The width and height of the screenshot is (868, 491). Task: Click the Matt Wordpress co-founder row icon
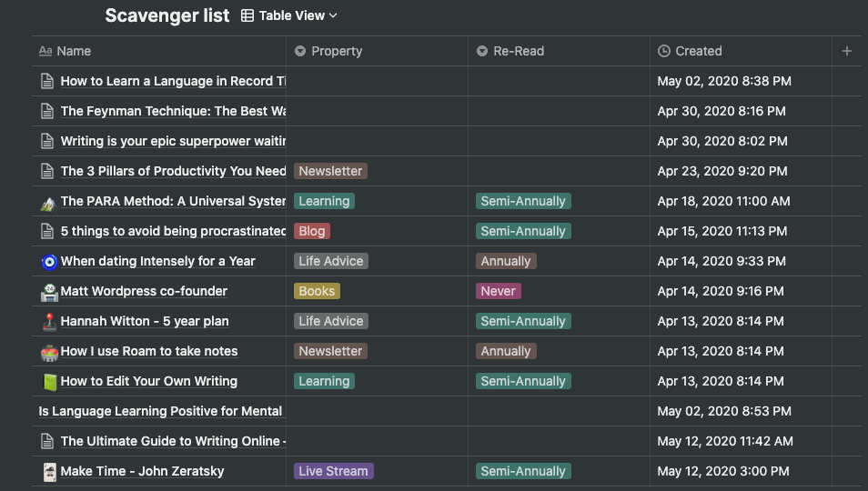tap(49, 291)
